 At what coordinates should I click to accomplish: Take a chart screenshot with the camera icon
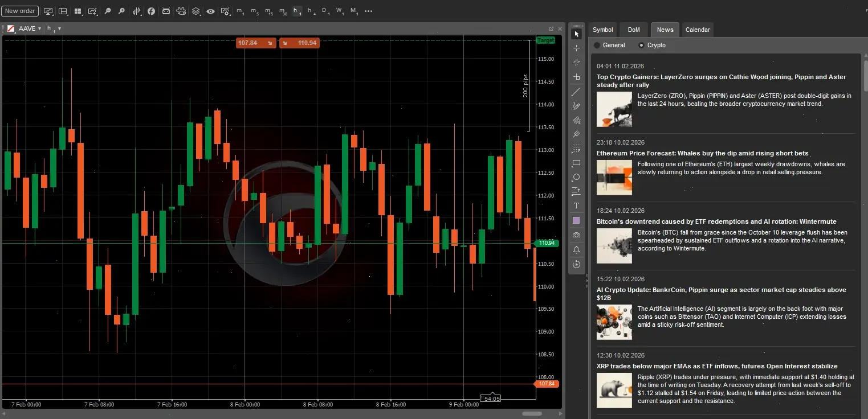click(576, 235)
